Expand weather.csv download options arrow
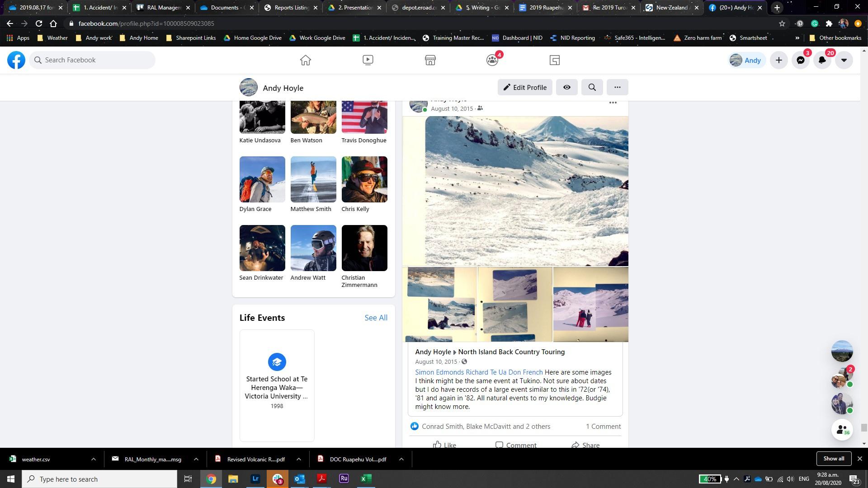 point(94,459)
